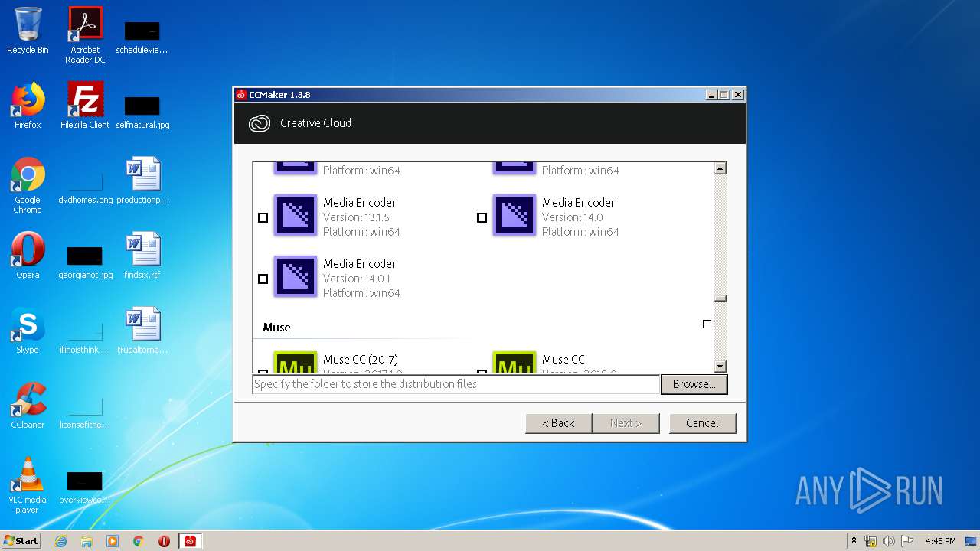Collapse the Muse section

coord(707,324)
